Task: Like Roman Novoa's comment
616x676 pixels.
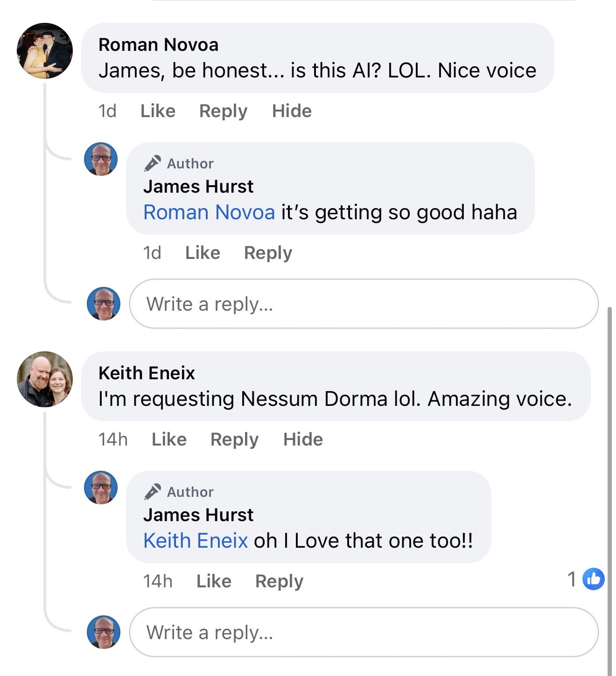Action: pyautogui.click(x=158, y=111)
